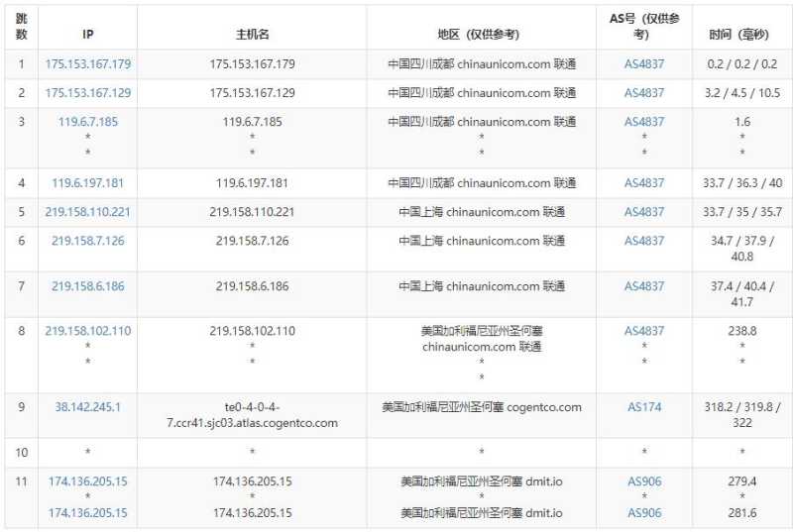Image resolution: width=793 pixels, height=532 pixels.
Task: Select the time value 318.2 / 319.8 / 322
Action: click(x=741, y=415)
